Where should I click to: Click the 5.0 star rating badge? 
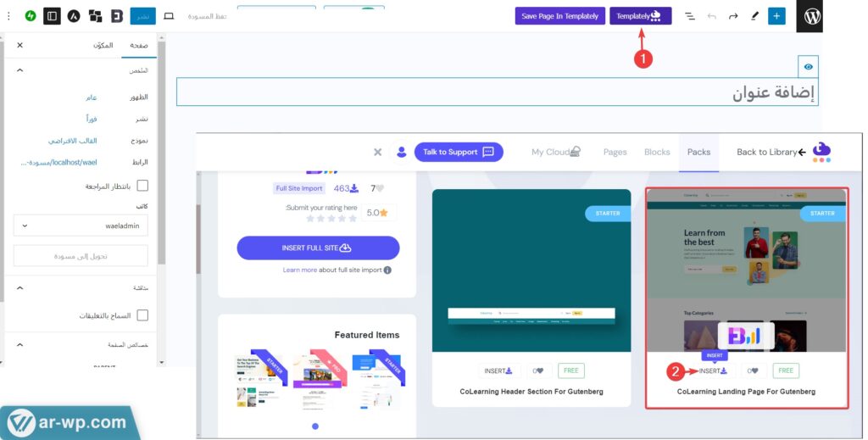click(377, 213)
